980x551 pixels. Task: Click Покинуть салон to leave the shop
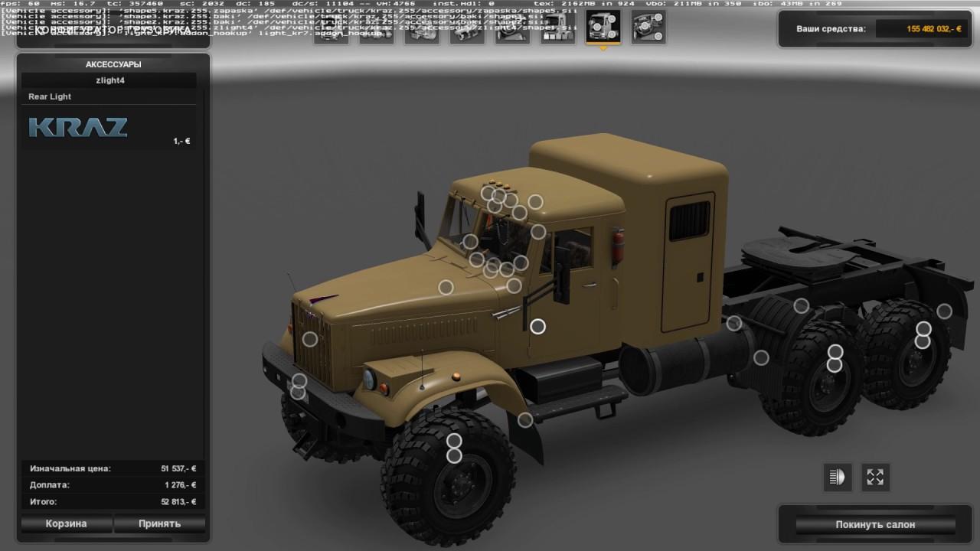pyautogui.click(x=875, y=524)
